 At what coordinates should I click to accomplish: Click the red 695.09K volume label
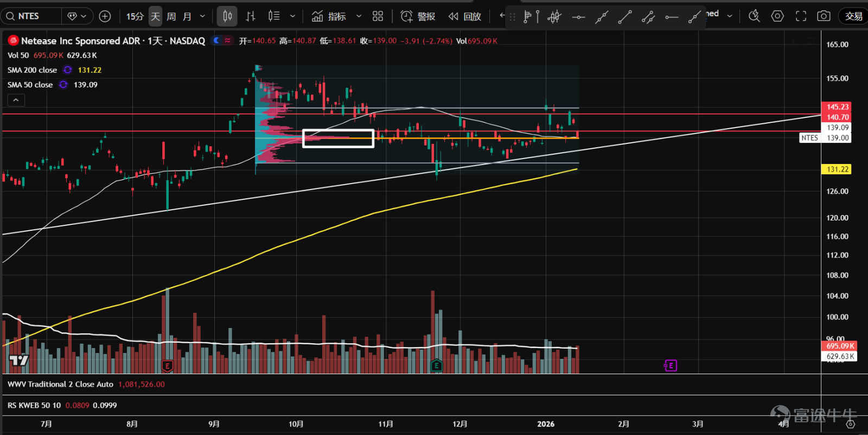[x=840, y=346]
